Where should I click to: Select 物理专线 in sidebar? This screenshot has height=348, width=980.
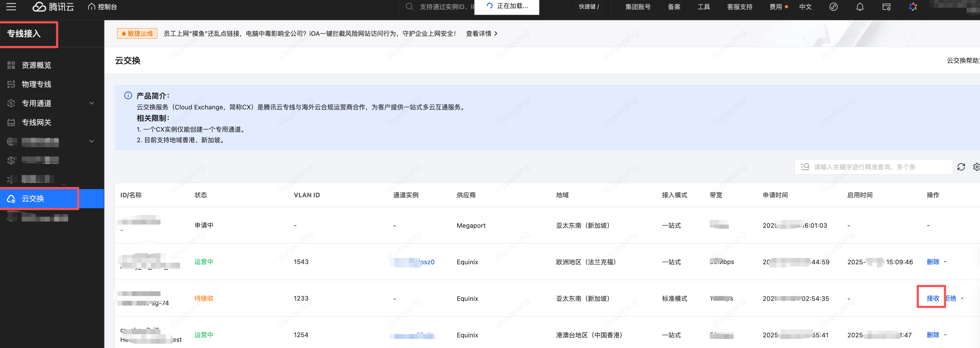36,84
